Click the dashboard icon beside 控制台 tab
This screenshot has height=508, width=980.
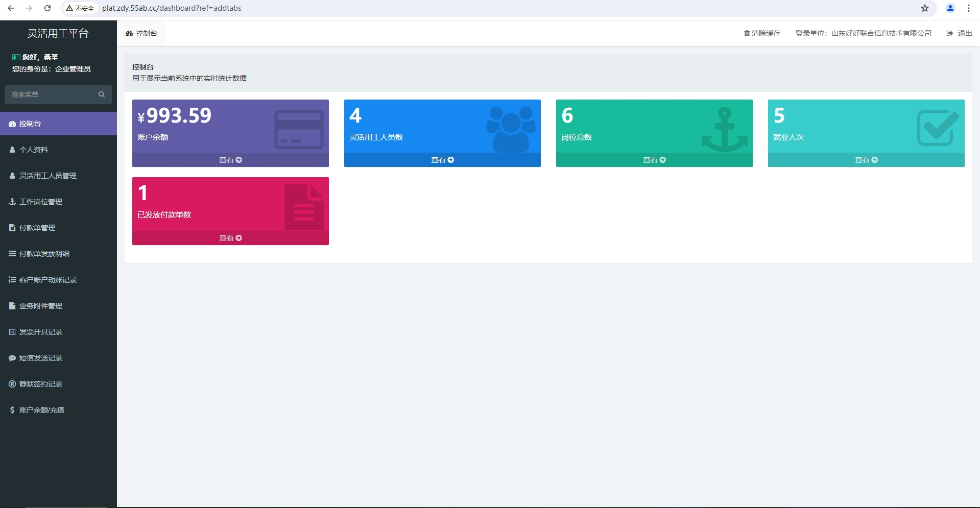pyautogui.click(x=129, y=33)
